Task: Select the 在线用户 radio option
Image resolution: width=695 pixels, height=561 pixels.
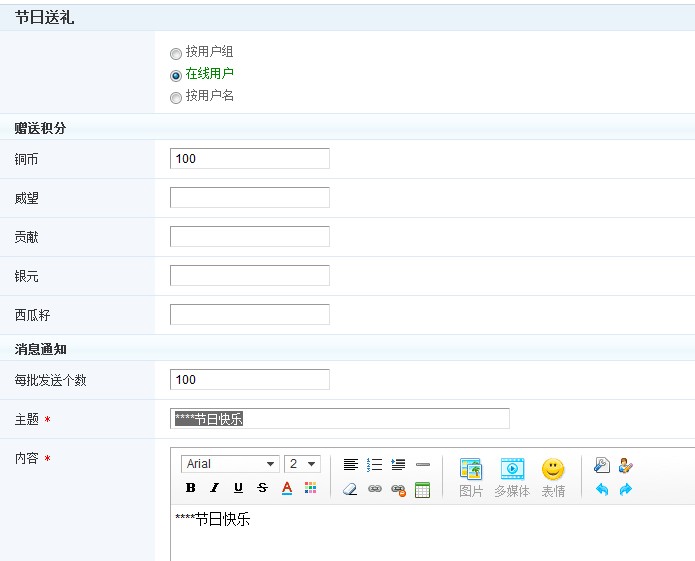Action: (x=176, y=76)
